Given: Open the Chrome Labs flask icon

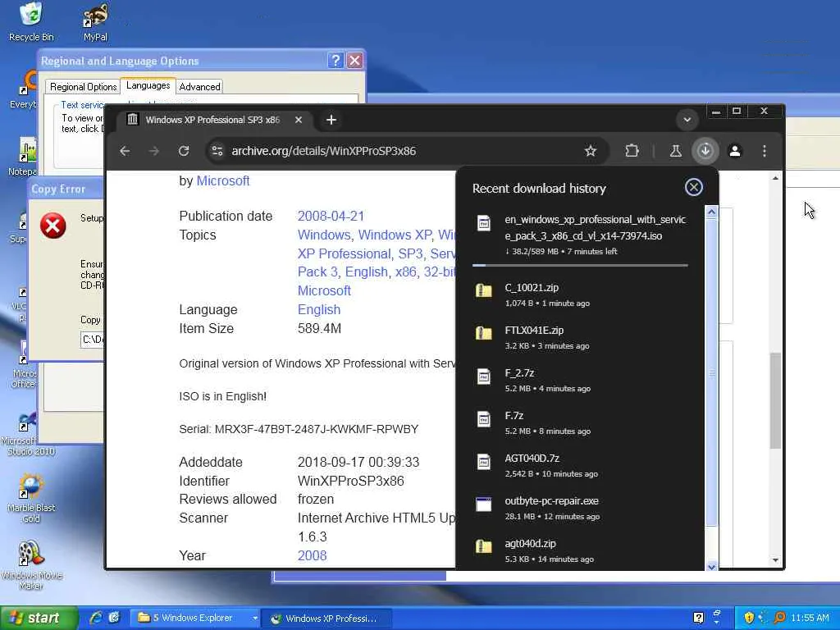Looking at the screenshot, I should tap(676, 151).
